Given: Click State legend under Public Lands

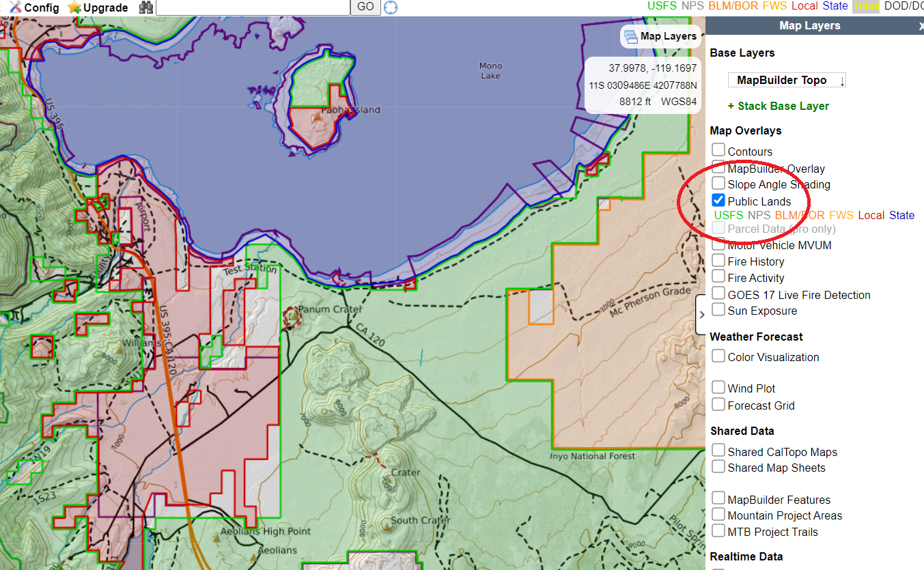Looking at the screenshot, I should 901,215.
